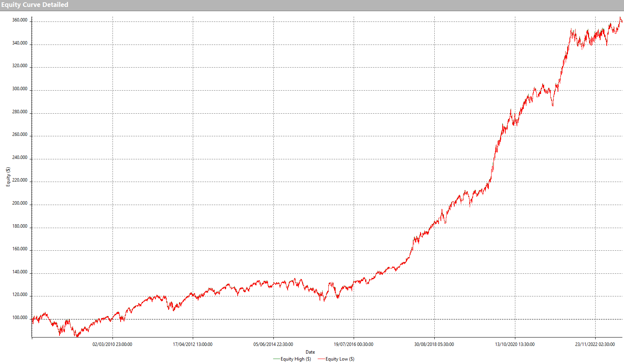Select the Date x-axis title
This screenshot has width=624, height=364.
click(x=310, y=352)
